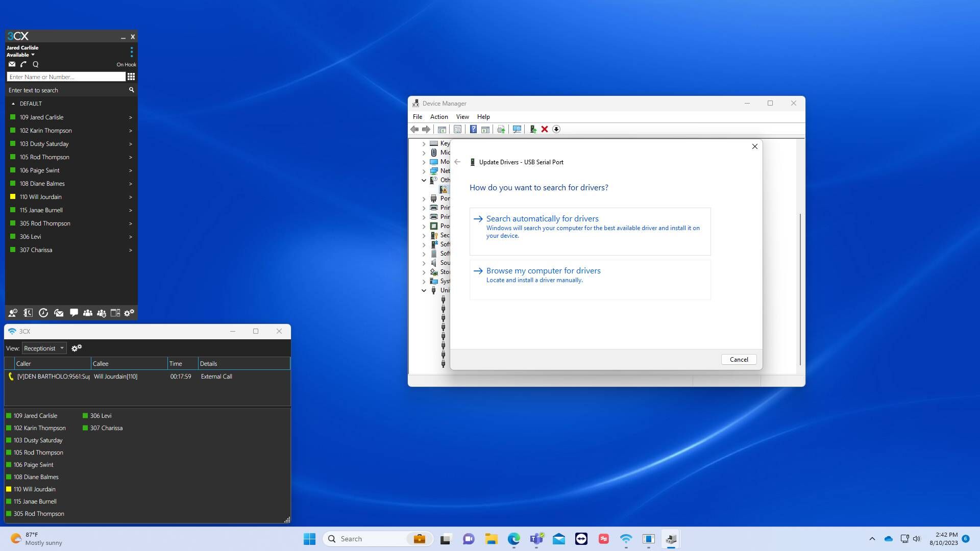Image resolution: width=980 pixels, height=551 pixels.
Task: Open File Explorer from taskbar
Action: (491, 539)
